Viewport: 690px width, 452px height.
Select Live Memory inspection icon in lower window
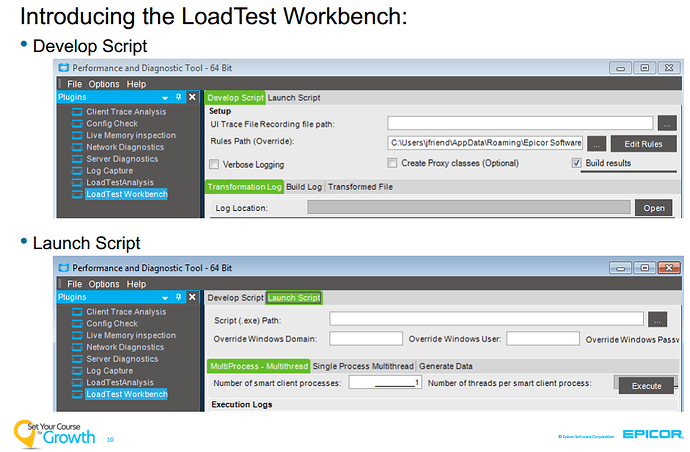pyautogui.click(x=77, y=335)
